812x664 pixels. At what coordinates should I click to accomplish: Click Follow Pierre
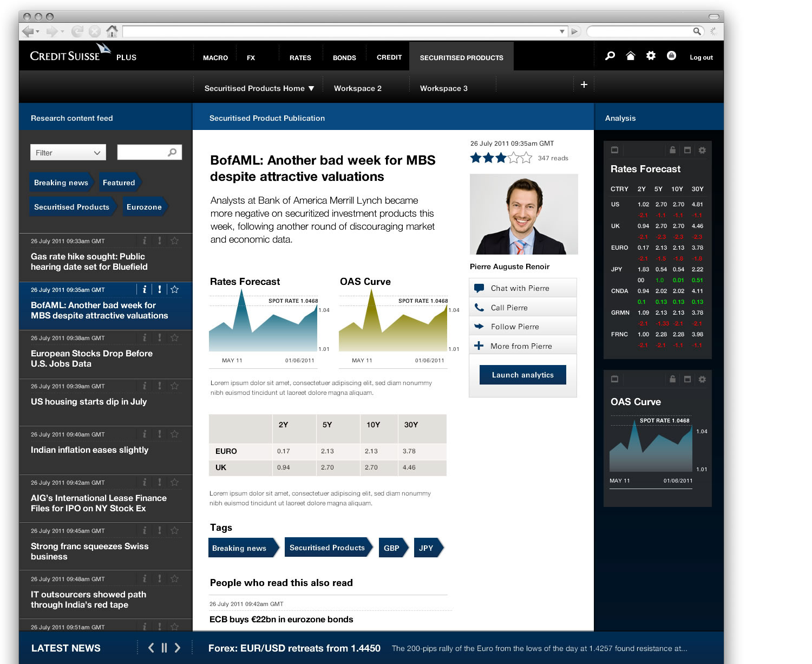click(x=523, y=327)
